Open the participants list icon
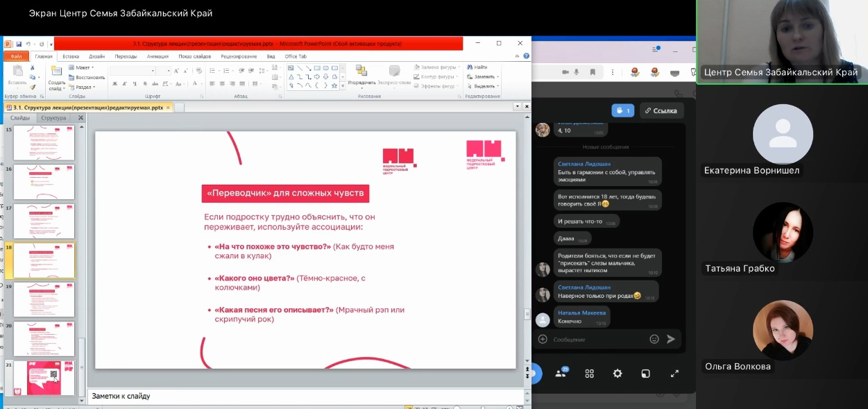Screen dimensions: 868x409 [561, 374]
